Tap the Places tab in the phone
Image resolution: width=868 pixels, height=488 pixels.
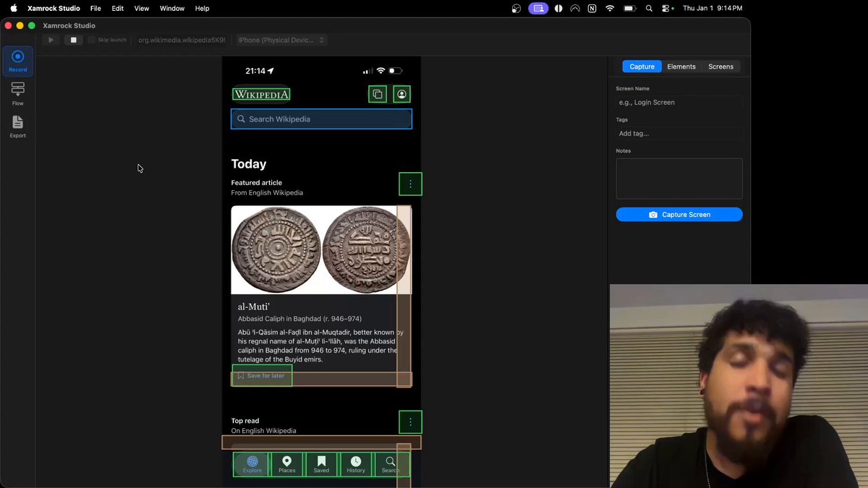tap(287, 464)
